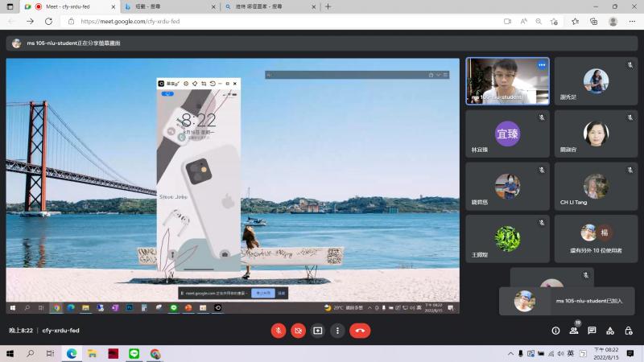
Task: Switch to the third browser search tab
Action: click(270, 6)
